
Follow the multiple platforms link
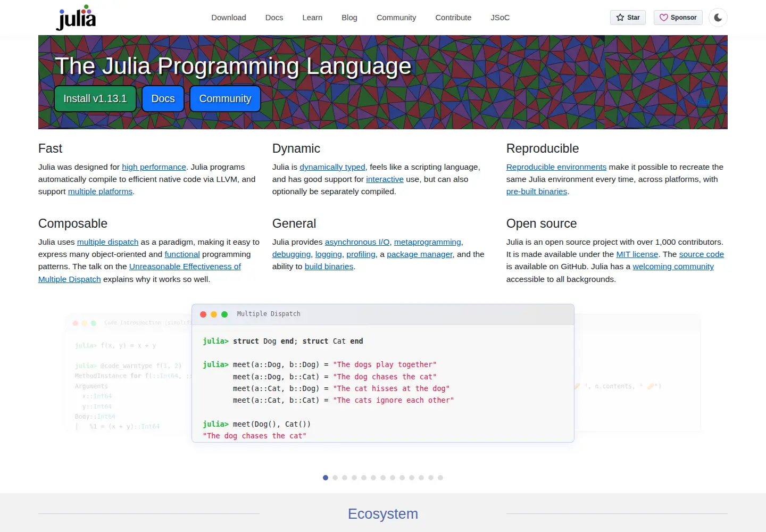(x=100, y=192)
